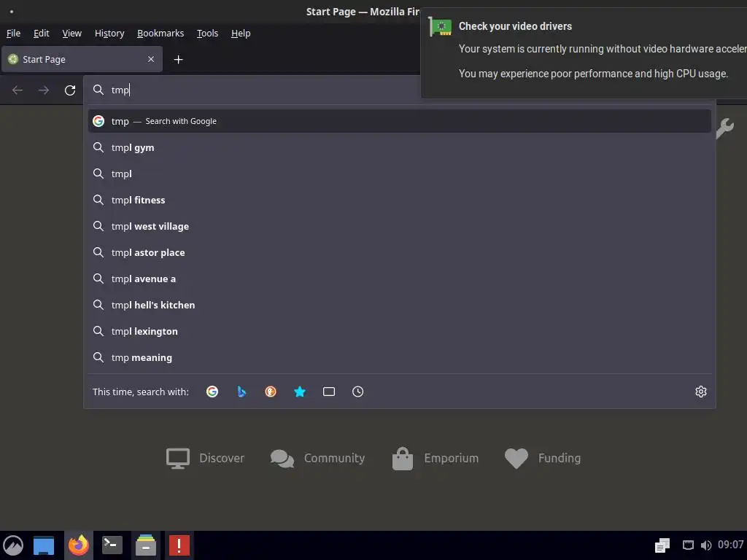
Task: Select the 'tmp meaning' suggestion
Action: click(400, 357)
